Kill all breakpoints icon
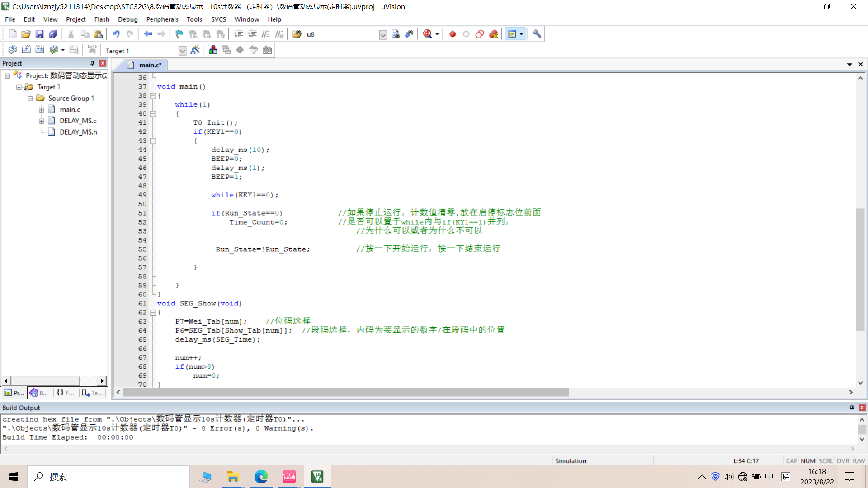This screenshot has width=868, height=488. pyautogui.click(x=493, y=34)
